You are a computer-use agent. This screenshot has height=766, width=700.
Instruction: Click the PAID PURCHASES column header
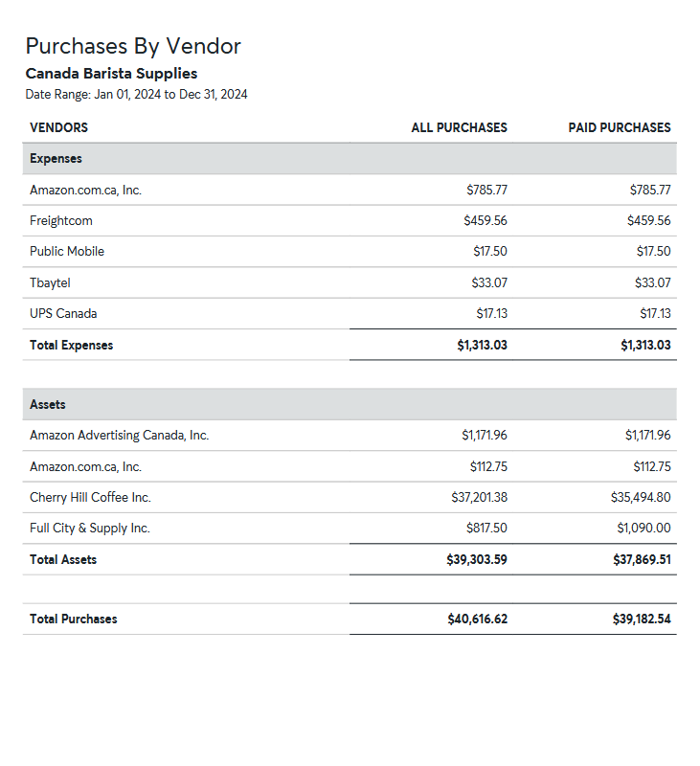coord(619,127)
